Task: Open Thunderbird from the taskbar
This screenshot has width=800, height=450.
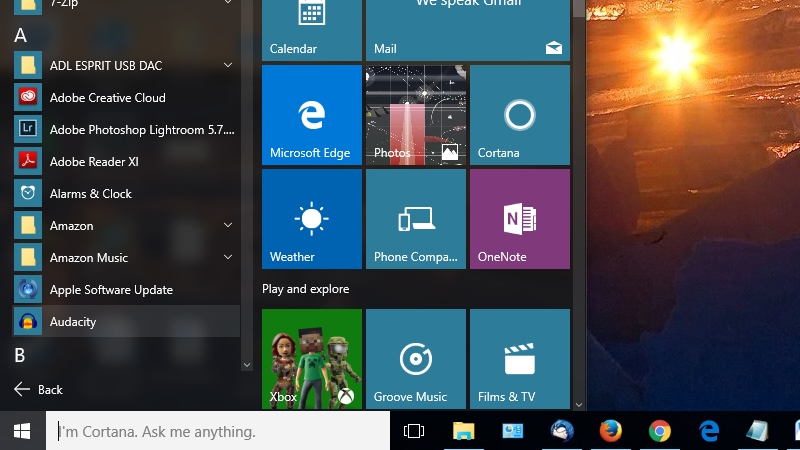Action: click(562, 431)
